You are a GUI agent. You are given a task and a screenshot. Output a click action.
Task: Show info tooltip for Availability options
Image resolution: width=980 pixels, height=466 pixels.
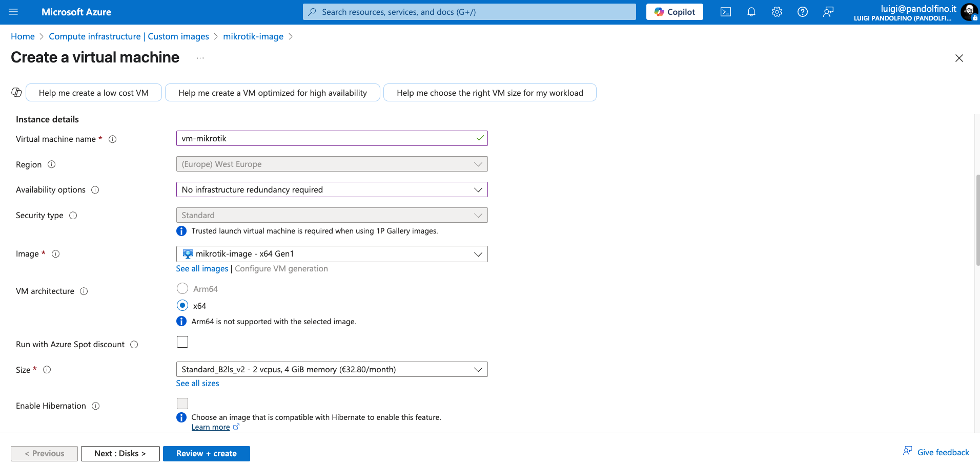coord(95,190)
